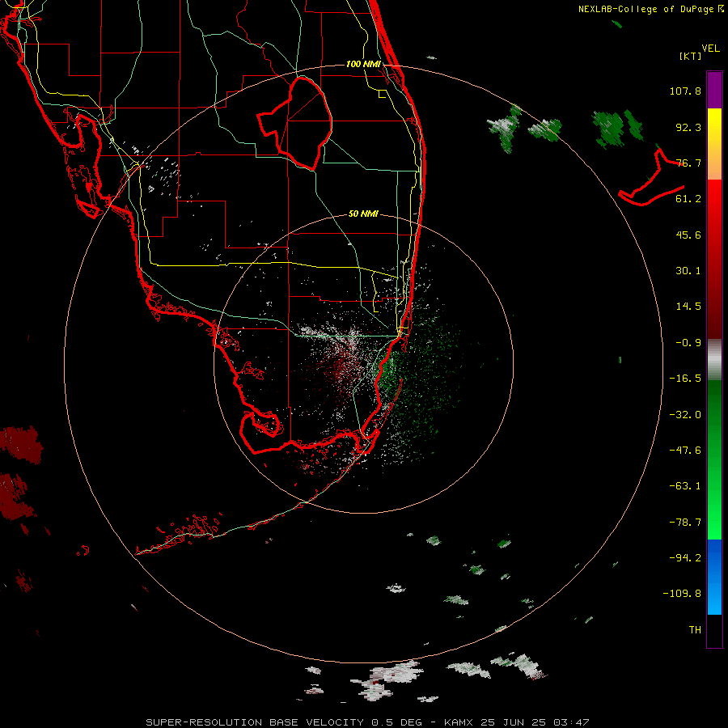Click the -32.0 scale value

tap(685, 415)
